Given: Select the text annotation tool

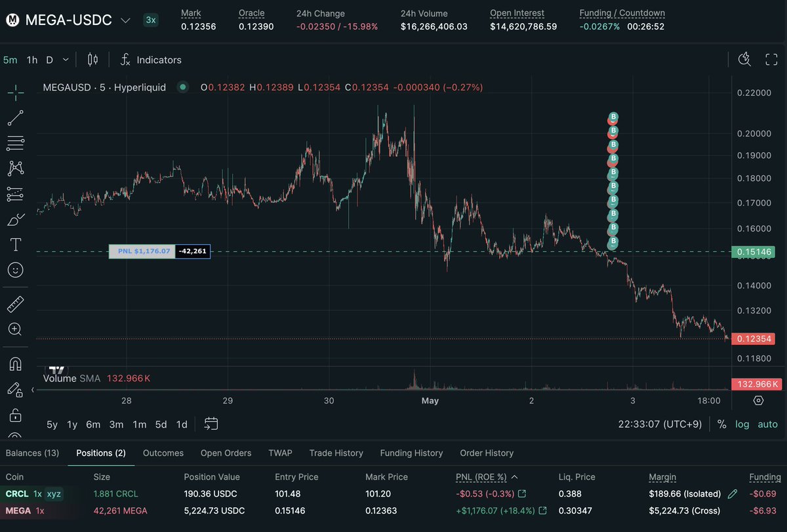Looking at the screenshot, I should pyautogui.click(x=16, y=245).
